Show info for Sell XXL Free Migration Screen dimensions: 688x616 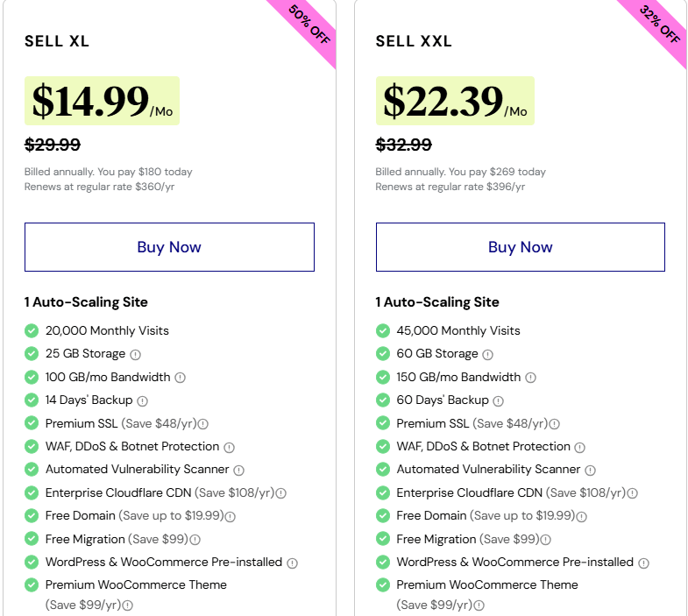point(546,540)
